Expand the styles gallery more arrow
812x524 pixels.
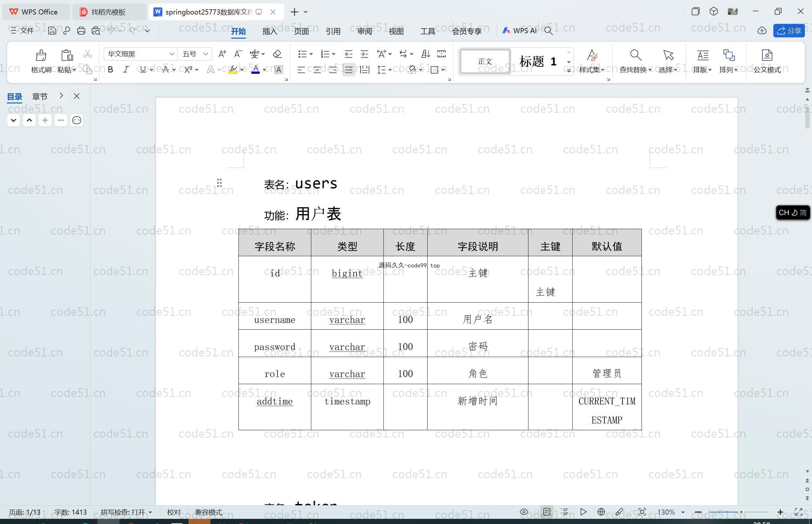coord(569,71)
